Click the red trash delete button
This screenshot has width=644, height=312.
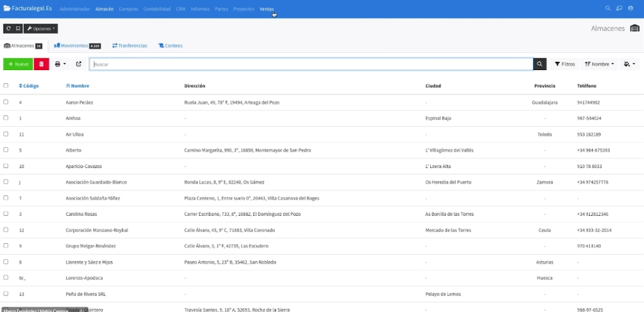pyautogui.click(x=41, y=64)
